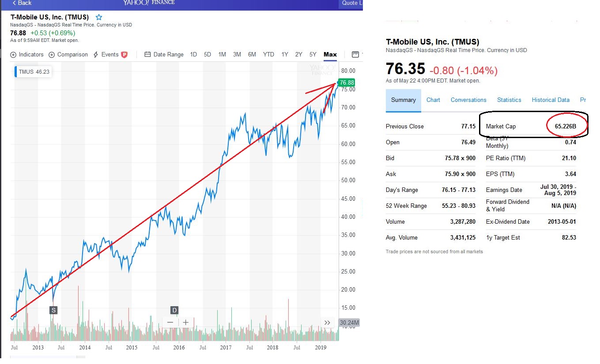Click the red premium shield badge
The height and width of the screenshot is (364, 600).
pos(125,55)
